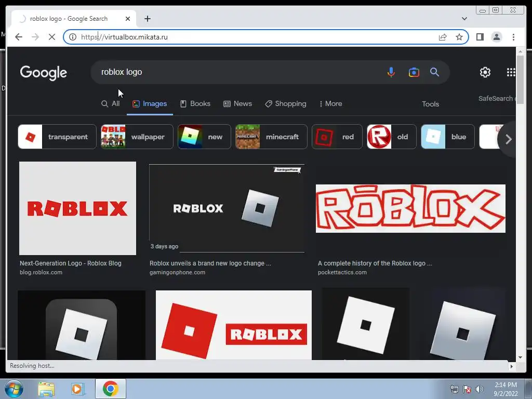Image resolution: width=532 pixels, height=399 pixels.
Task: Open the gamingonphone new logo thumbnail
Action: pyautogui.click(x=227, y=208)
